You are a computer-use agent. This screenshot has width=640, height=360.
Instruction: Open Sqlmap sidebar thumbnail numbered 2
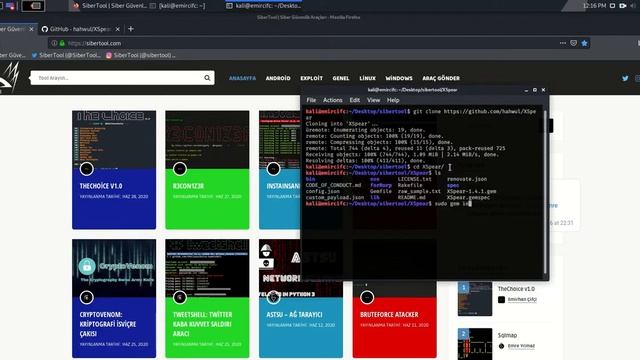pos(475,344)
